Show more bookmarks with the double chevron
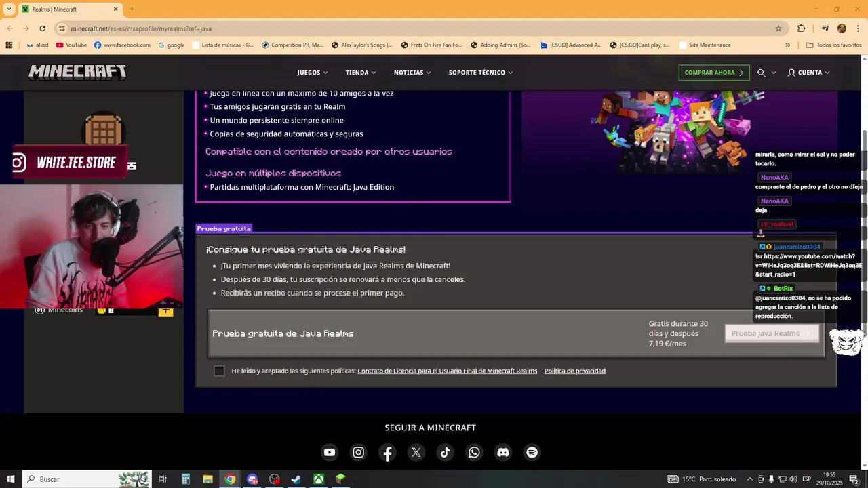868x488 pixels. pyautogui.click(x=787, y=45)
